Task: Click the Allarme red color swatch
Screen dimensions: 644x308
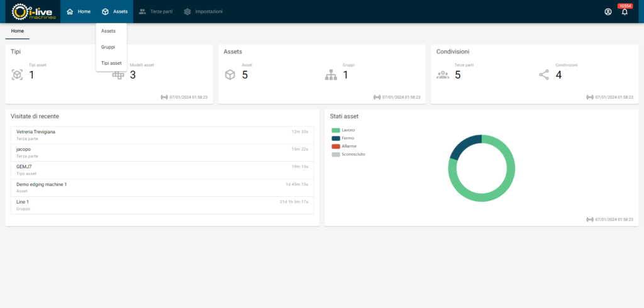Action: (336, 146)
